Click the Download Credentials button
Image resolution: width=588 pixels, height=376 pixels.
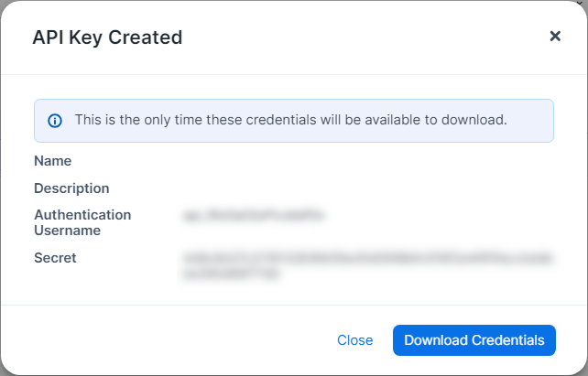click(474, 340)
